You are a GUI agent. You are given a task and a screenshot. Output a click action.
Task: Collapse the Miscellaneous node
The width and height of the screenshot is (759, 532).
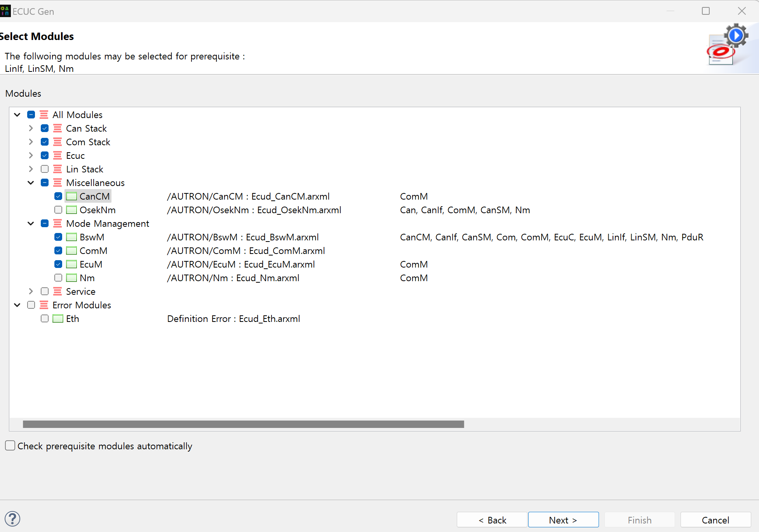pyautogui.click(x=31, y=183)
